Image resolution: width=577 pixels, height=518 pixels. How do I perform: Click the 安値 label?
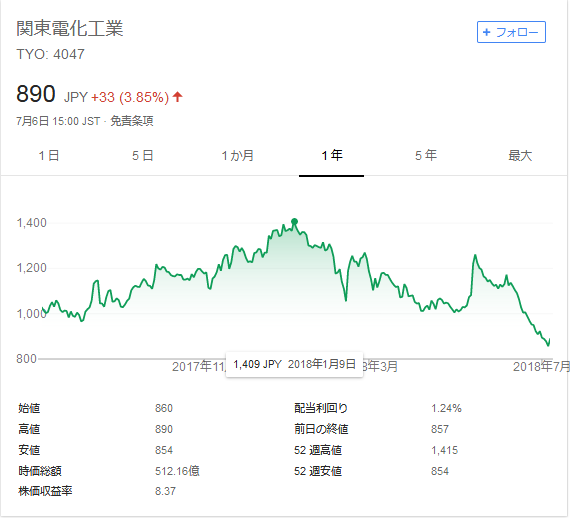pyautogui.click(x=29, y=450)
